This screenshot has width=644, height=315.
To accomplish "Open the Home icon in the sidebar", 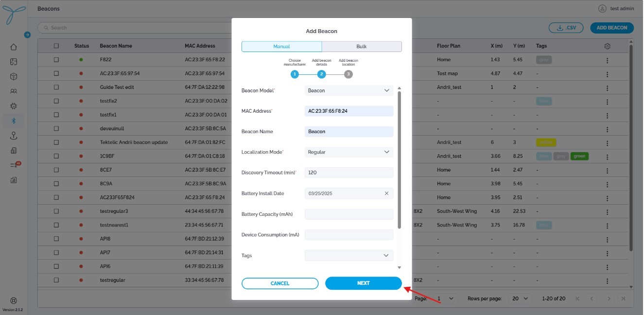I will click(14, 47).
